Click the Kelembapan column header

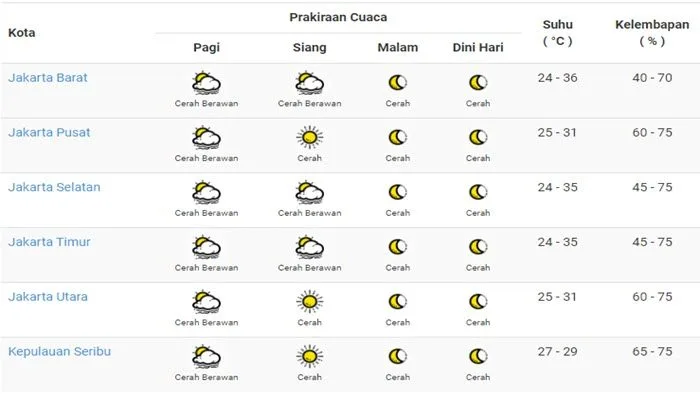652,33
